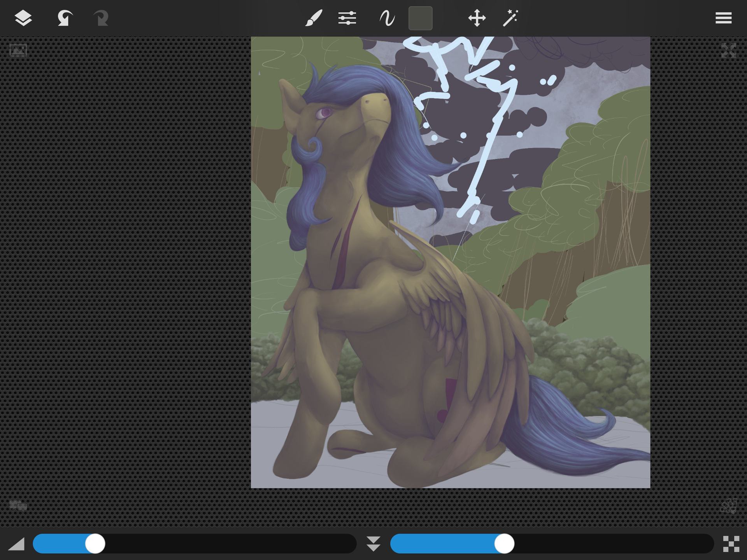Select the paintbrush tool
The image size is (747, 560).
pyautogui.click(x=314, y=18)
